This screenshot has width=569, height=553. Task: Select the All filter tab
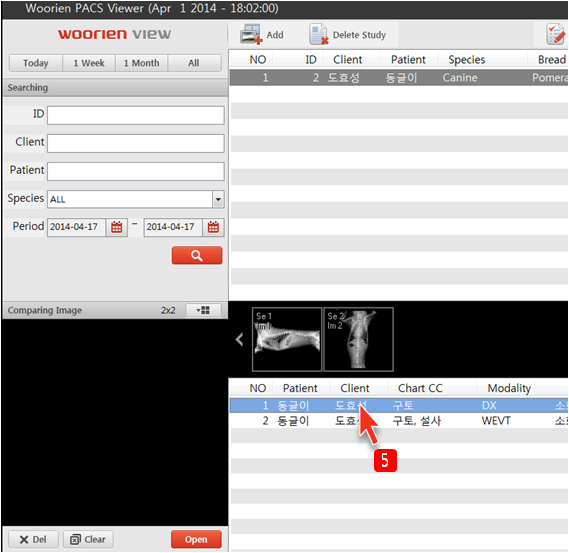coord(194,63)
